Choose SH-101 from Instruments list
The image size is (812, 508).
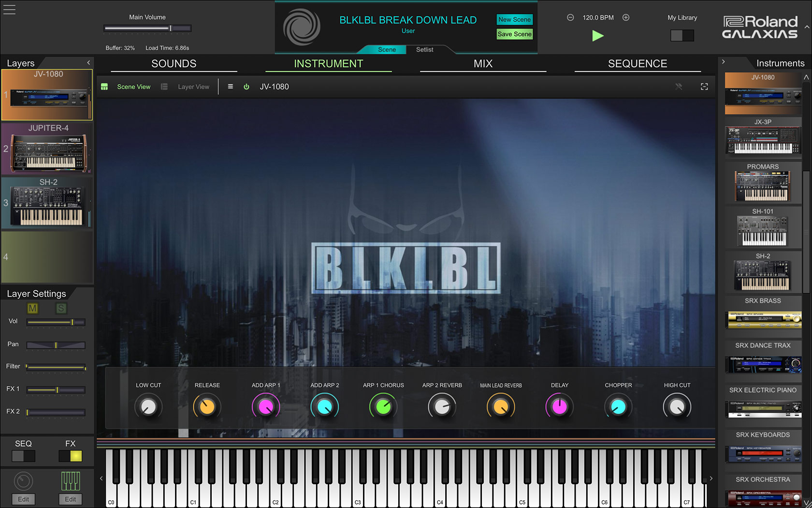(x=763, y=227)
